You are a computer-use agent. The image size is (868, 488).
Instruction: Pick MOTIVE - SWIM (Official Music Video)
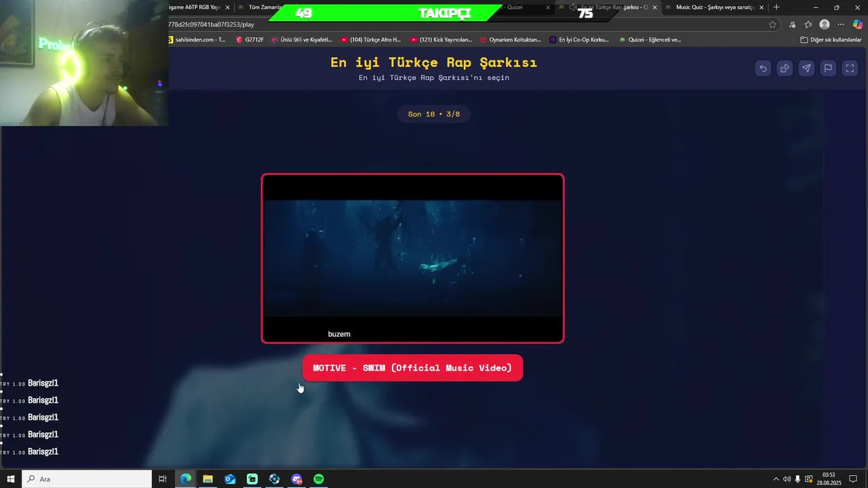[412, 368]
